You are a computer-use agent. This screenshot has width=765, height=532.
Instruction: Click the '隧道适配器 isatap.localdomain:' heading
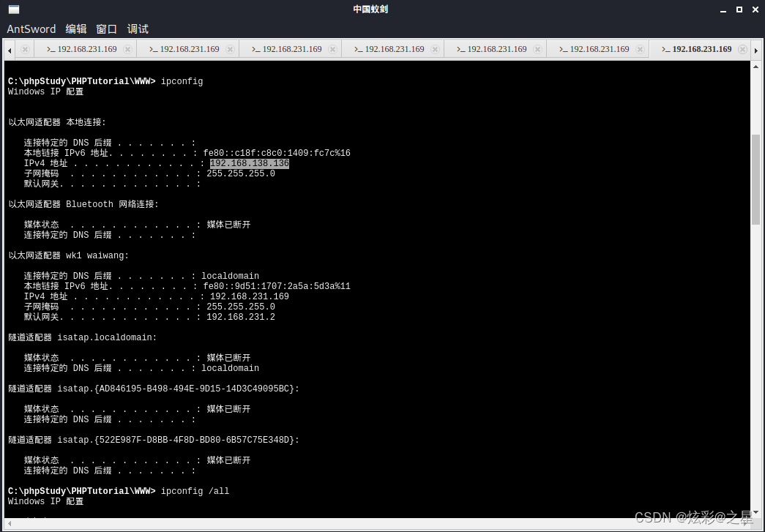83,337
